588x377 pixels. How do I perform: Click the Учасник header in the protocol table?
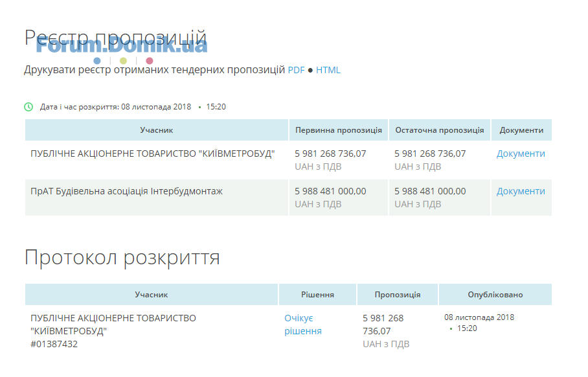pos(151,295)
